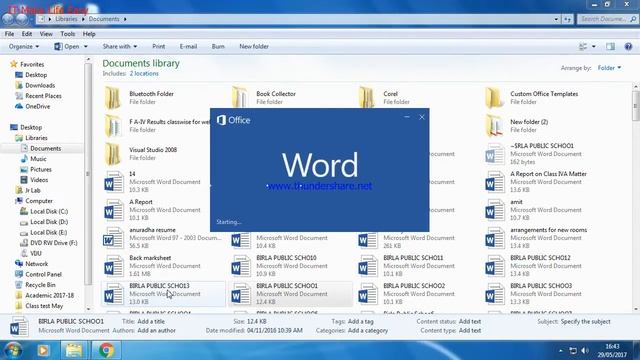Click Add a tag in details pane
Image resolution: width=640 pixels, height=360 pixels.
(360, 322)
